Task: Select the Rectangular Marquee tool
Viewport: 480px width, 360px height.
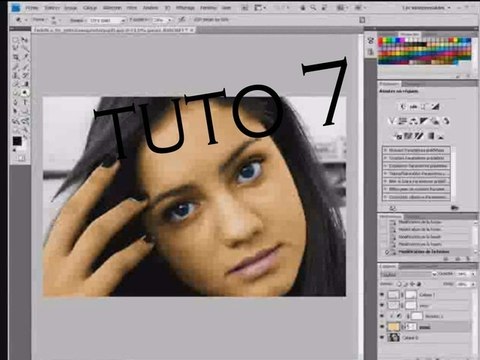Action: click(15, 40)
